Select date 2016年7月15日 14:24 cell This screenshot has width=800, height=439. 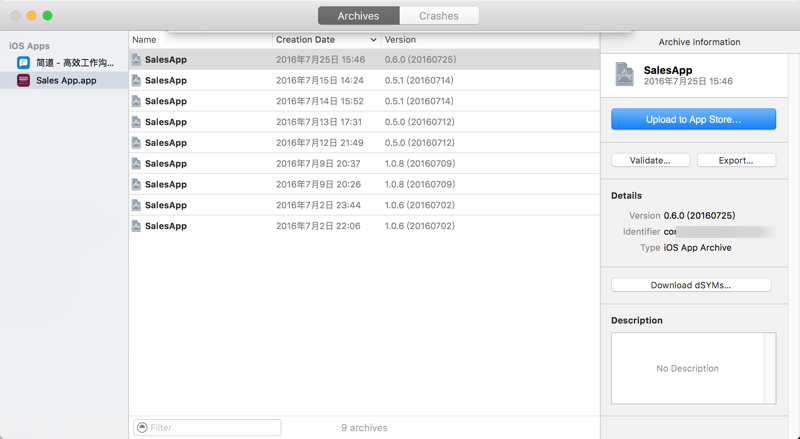[320, 80]
